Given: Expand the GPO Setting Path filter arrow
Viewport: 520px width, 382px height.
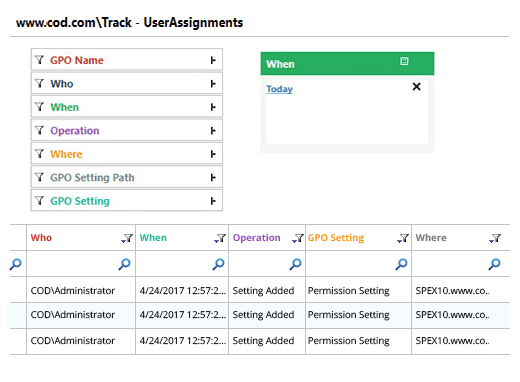Looking at the screenshot, I should [213, 177].
